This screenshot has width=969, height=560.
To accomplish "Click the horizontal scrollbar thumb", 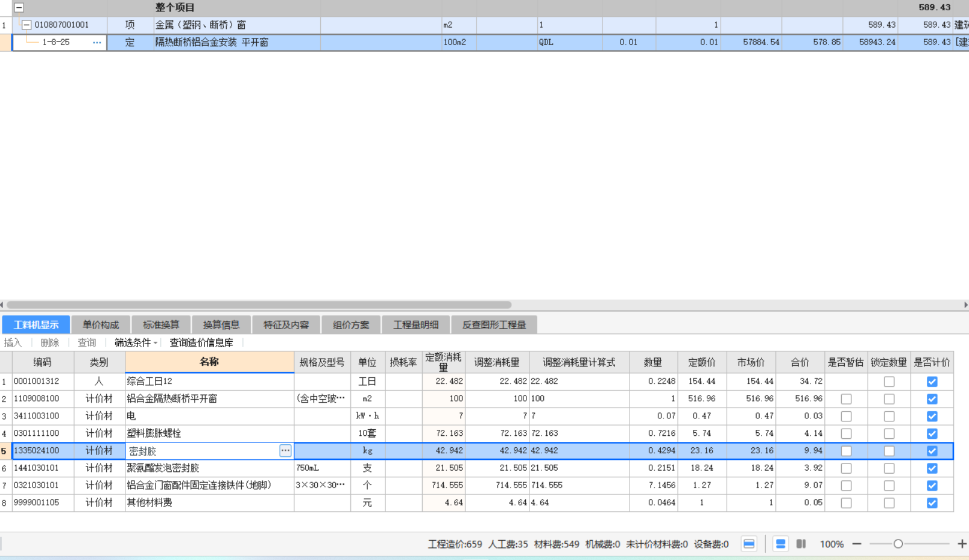I will tap(259, 305).
